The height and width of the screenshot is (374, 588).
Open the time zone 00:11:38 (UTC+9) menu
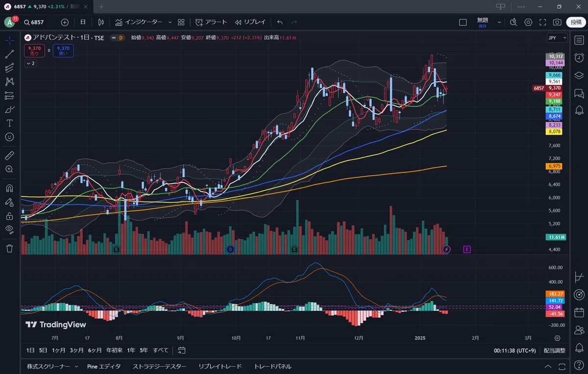514,350
